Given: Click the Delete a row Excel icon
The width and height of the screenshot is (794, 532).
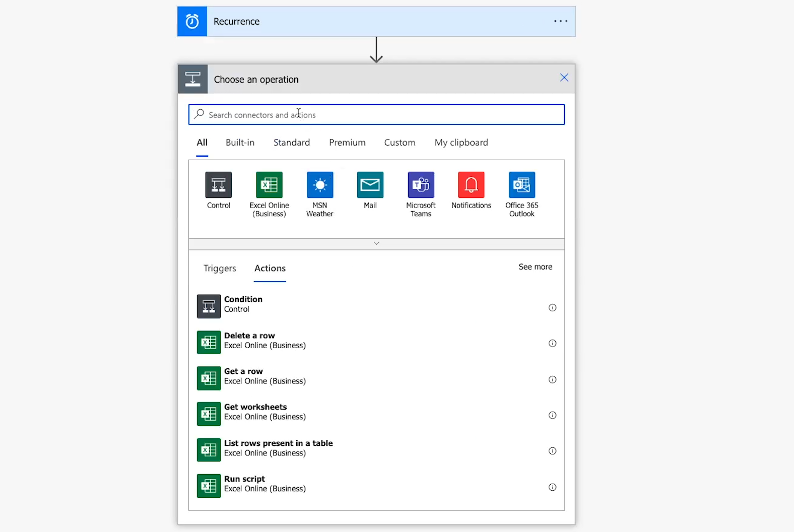Looking at the screenshot, I should pos(209,343).
